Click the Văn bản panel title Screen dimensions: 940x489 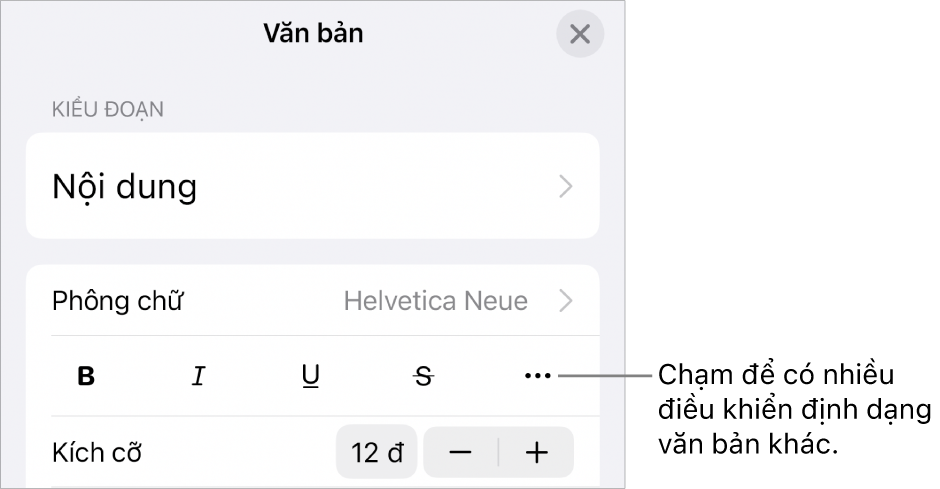313,34
